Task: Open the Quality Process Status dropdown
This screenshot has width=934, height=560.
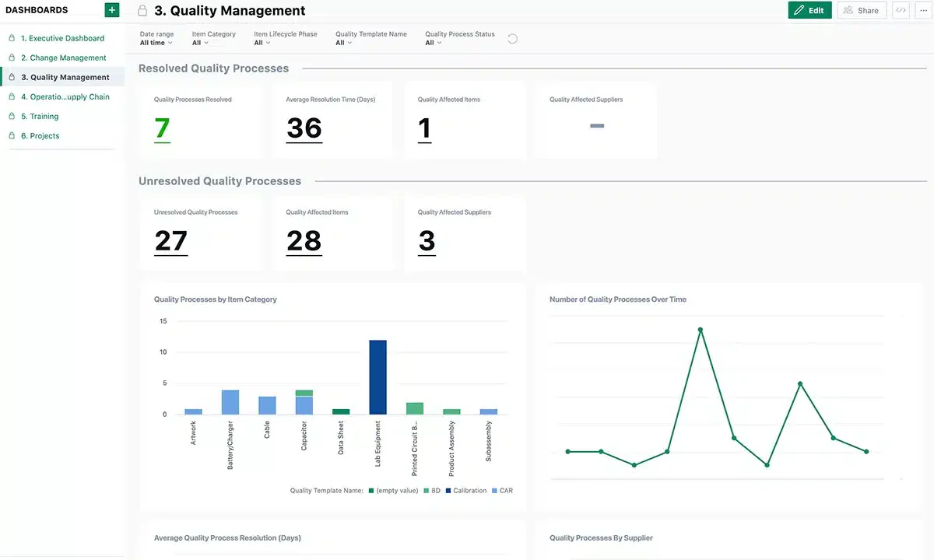Action: click(x=460, y=38)
